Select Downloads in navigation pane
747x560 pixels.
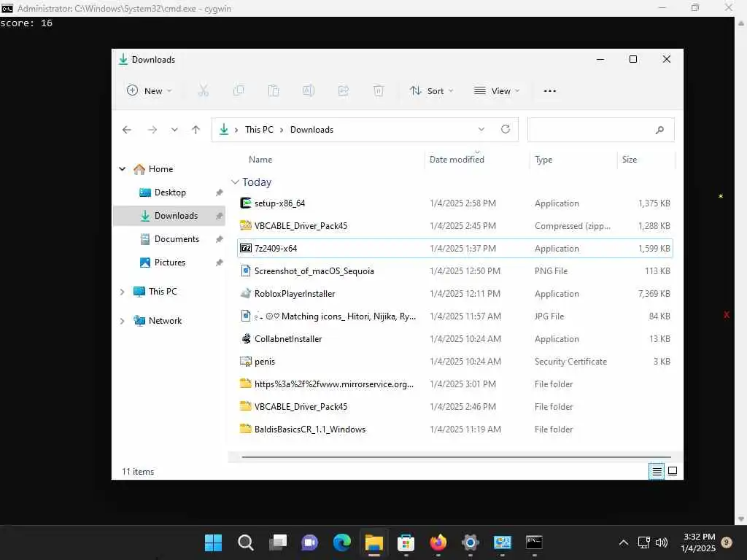(x=169, y=216)
